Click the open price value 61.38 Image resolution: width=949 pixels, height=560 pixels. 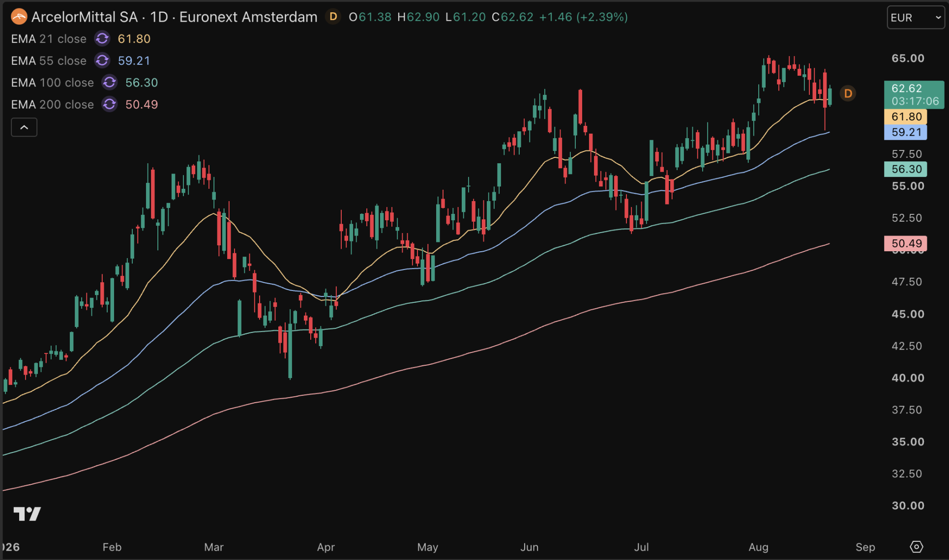[375, 17]
